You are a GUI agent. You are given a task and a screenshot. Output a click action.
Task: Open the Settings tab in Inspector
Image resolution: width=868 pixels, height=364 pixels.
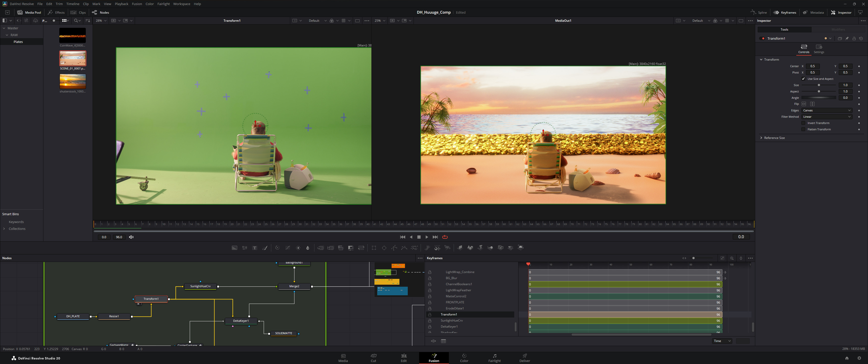click(819, 48)
